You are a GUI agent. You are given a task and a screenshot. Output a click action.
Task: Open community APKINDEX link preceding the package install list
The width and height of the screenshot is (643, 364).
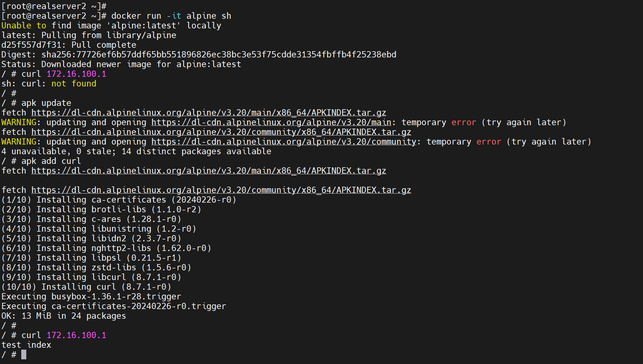(x=221, y=190)
